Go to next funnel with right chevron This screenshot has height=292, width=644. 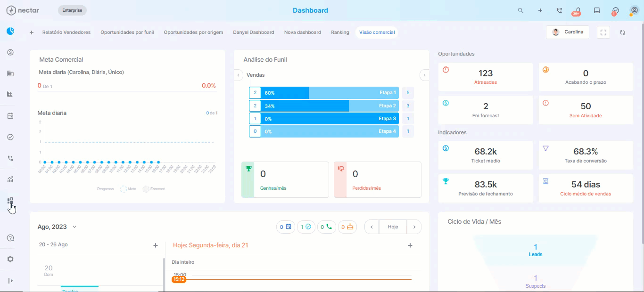424,75
